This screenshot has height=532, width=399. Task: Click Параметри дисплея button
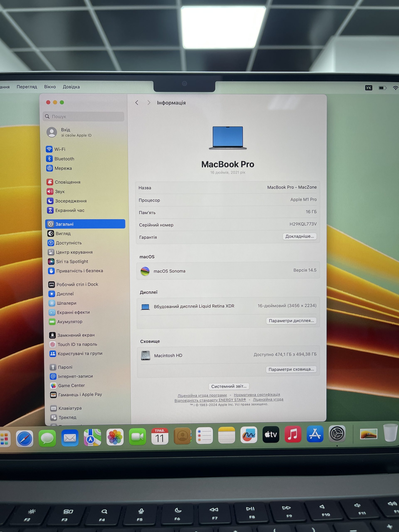[291, 321]
